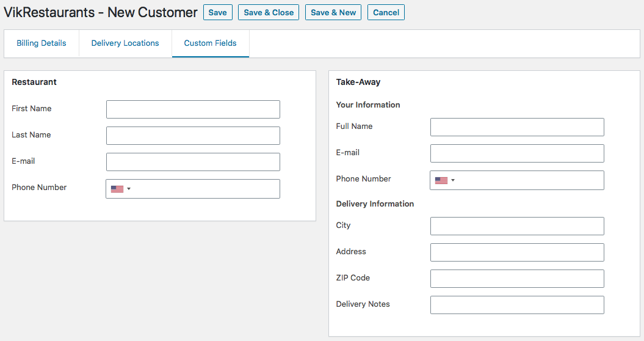This screenshot has width=644, height=341.
Task: Open the Delivery Locations tab
Action: 125,43
